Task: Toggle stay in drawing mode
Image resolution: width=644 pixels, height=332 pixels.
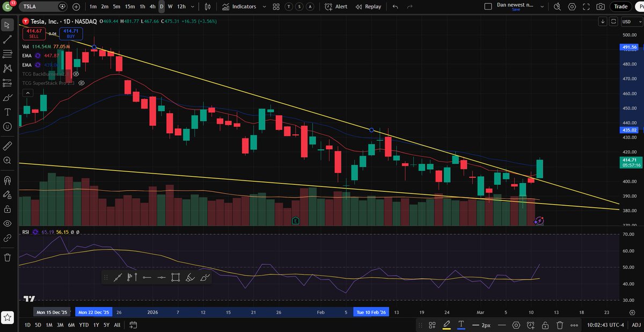Action: [x=8, y=194]
